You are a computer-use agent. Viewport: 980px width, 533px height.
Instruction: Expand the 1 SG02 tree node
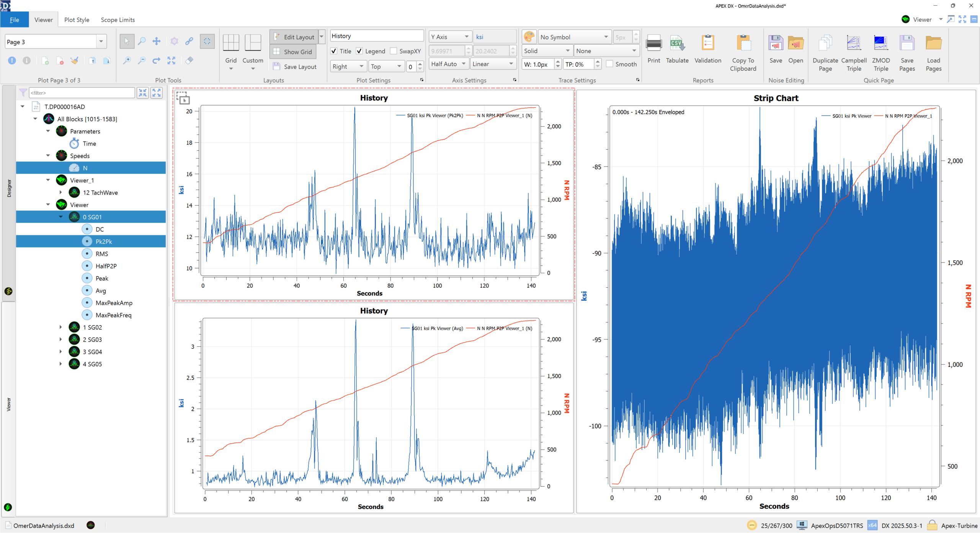click(60, 327)
